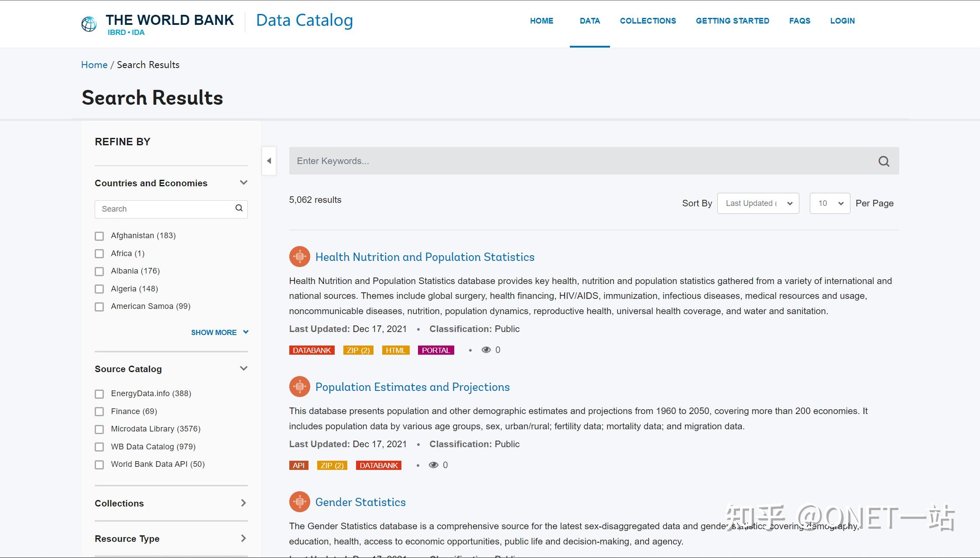This screenshot has height=558, width=980.
Task: Check the World Bank Data API (50) box
Action: click(x=99, y=465)
